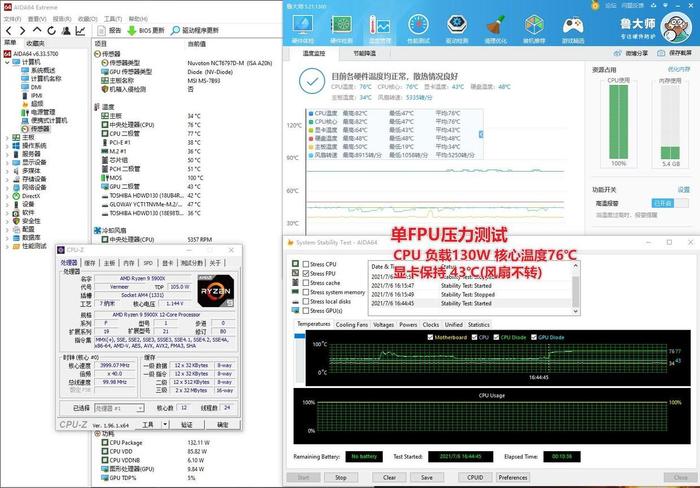
Task: Click the 驱动程序更新 magnifier icon
Action: [x=175, y=30]
